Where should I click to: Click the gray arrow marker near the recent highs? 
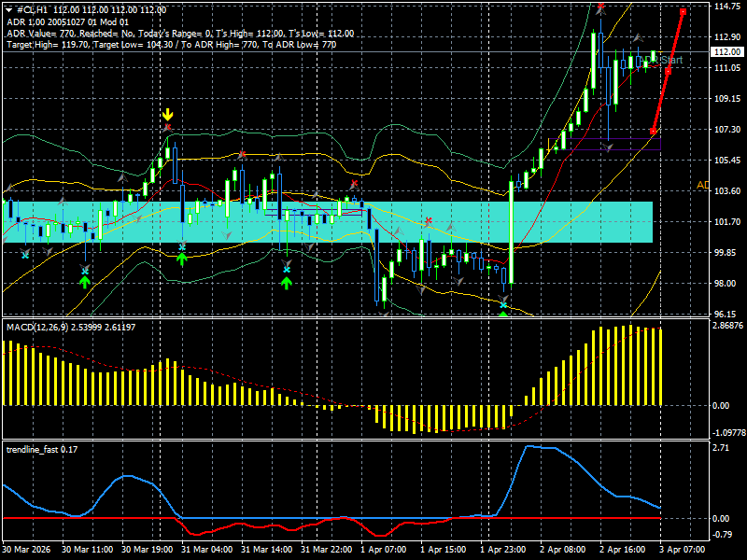click(637, 37)
